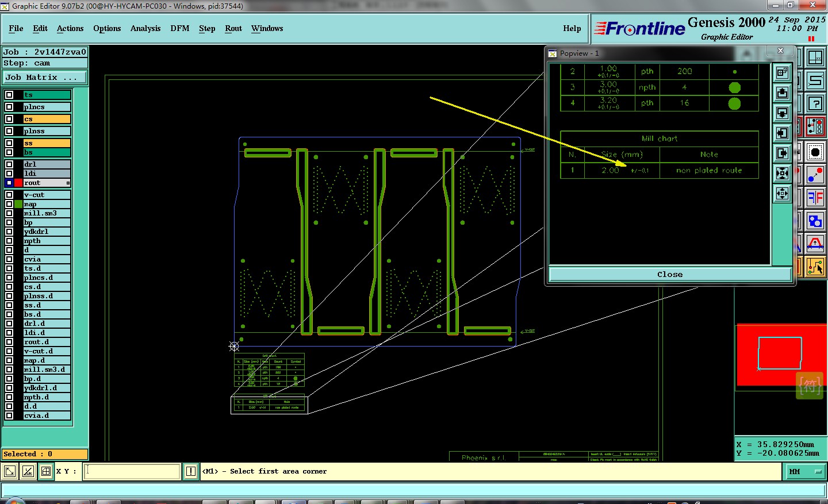Click the red trapezoid letter A icon
This screenshot has height=504, width=828.
(815, 244)
